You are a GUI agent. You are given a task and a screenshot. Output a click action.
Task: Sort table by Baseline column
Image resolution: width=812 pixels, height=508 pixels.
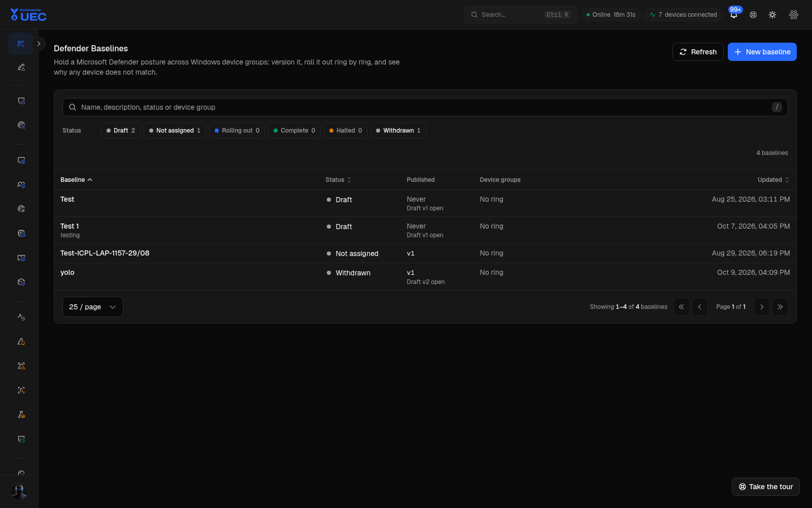coord(76,180)
